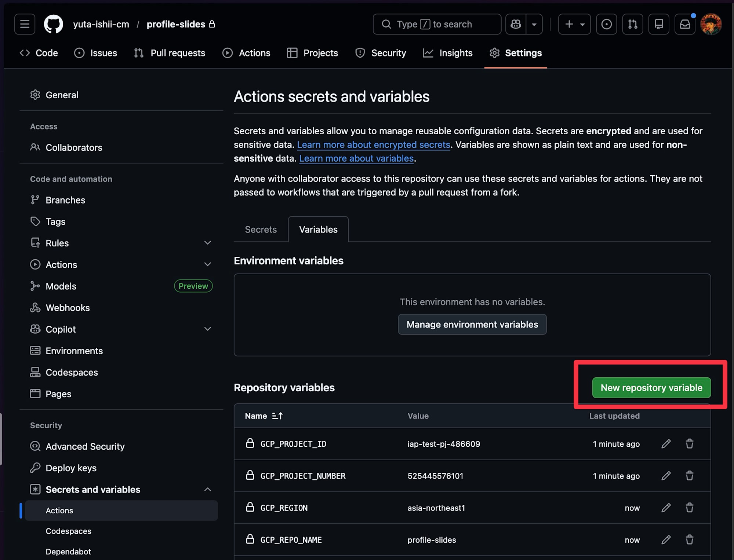This screenshot has height=560, width=734.
Task: Click the GitHub logo home icon
Action: (53, 24)
